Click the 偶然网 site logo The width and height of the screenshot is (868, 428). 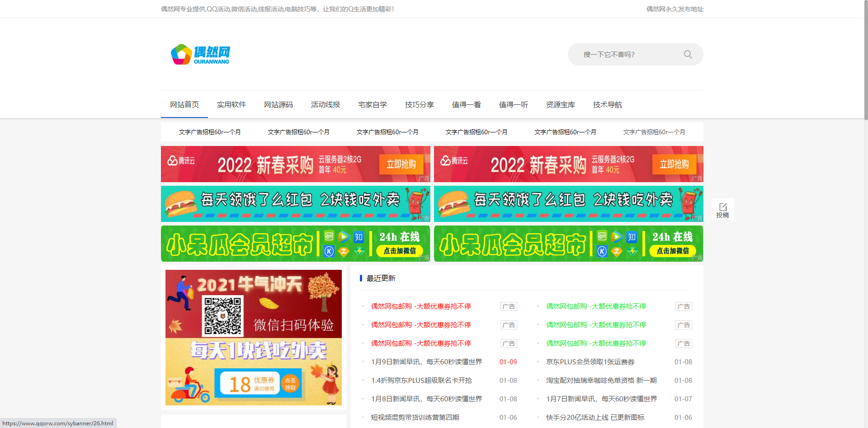coord(200,54)
